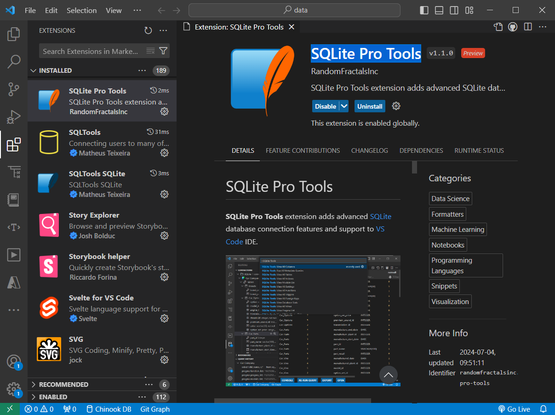Screen dimensions: 555x415
Task: Click the Chinook DB status bar entry
Action: tap(109, 409)
